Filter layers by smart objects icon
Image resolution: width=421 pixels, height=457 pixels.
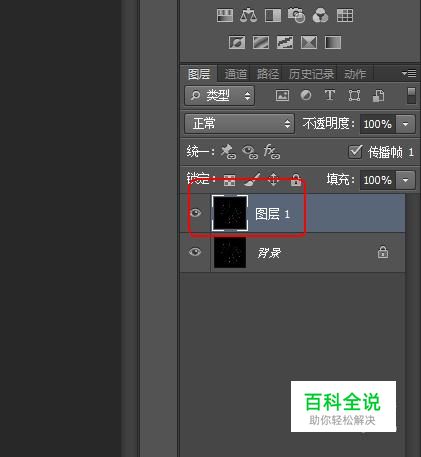[x=378, y=96]
